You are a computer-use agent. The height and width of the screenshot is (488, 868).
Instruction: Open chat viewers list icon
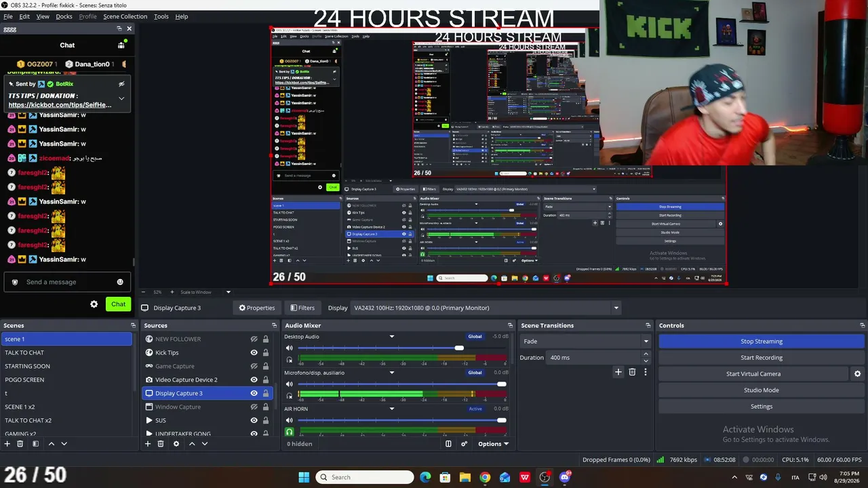(x=121, y=45)
